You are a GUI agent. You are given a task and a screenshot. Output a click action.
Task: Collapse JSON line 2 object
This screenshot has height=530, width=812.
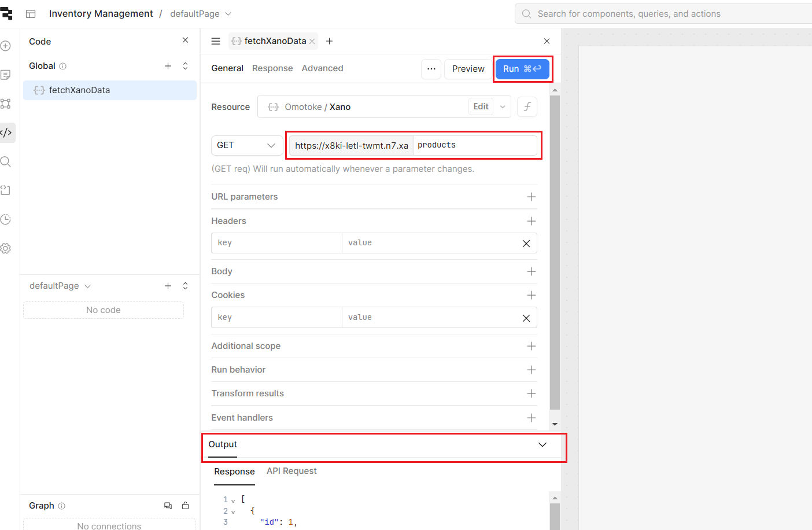pos(233,512)
